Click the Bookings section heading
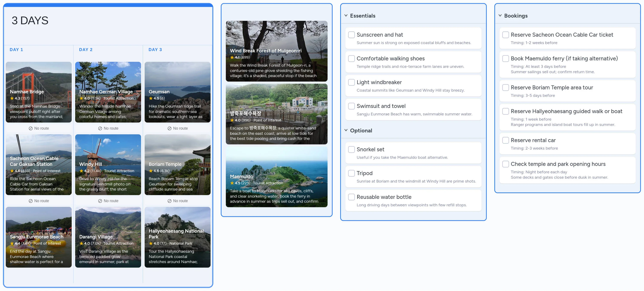The image size is (644, 291). tap(516, 16)
